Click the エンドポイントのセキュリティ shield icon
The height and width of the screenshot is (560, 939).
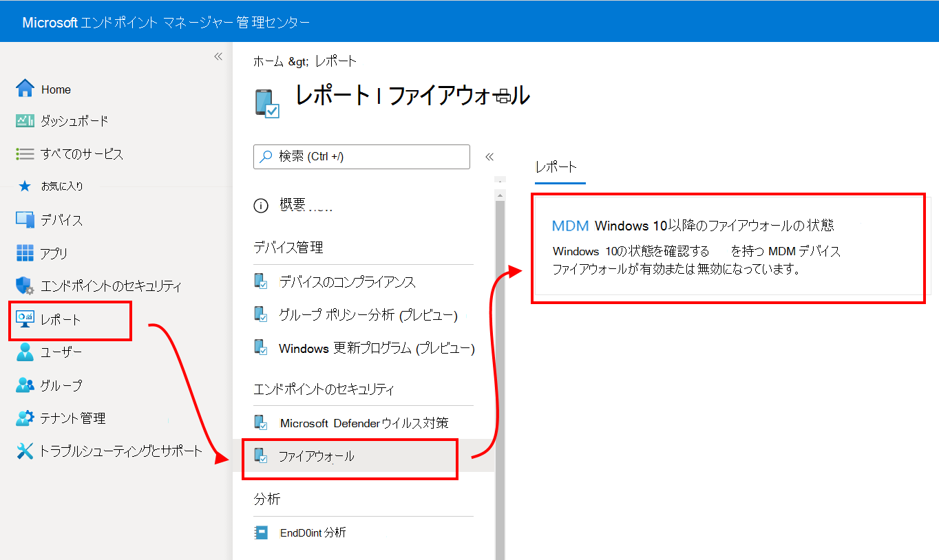coord(25,286)
